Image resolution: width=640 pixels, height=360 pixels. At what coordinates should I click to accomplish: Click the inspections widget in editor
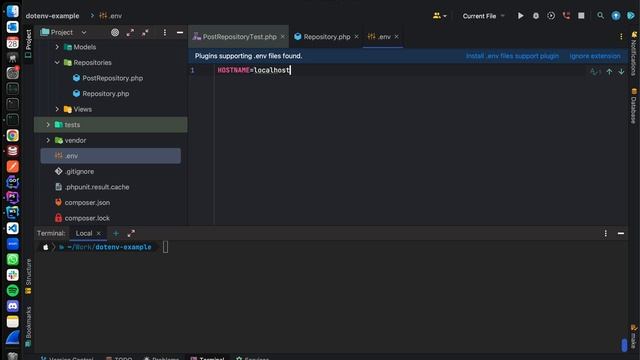point(595,72)
